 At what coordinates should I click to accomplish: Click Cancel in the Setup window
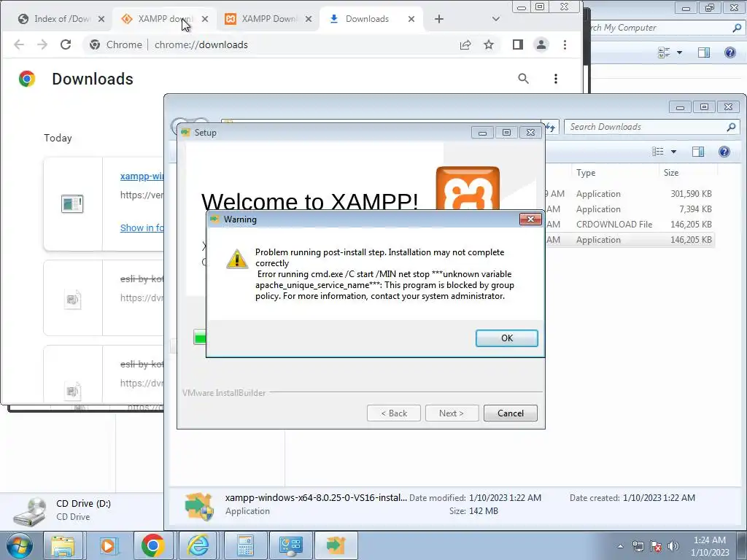coord(510,413)
